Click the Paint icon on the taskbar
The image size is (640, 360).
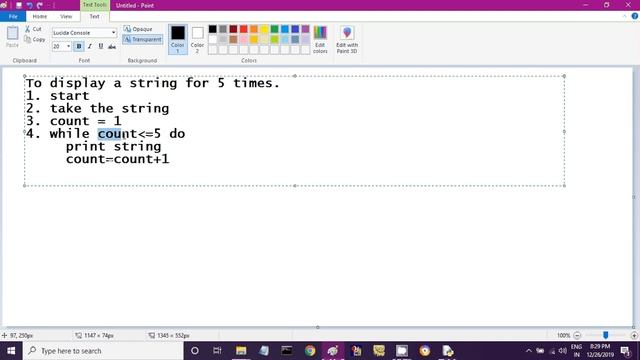333,351
